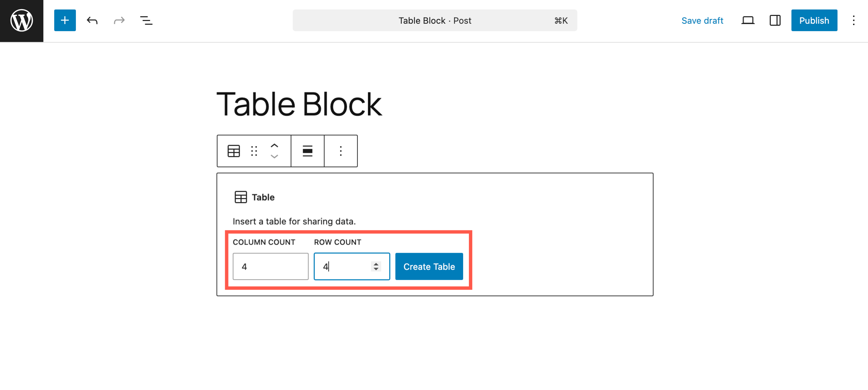Toggle the Settings sidebar panel
Image resolution: width=868 pixels, height=390 pixels.
[775, 21]
